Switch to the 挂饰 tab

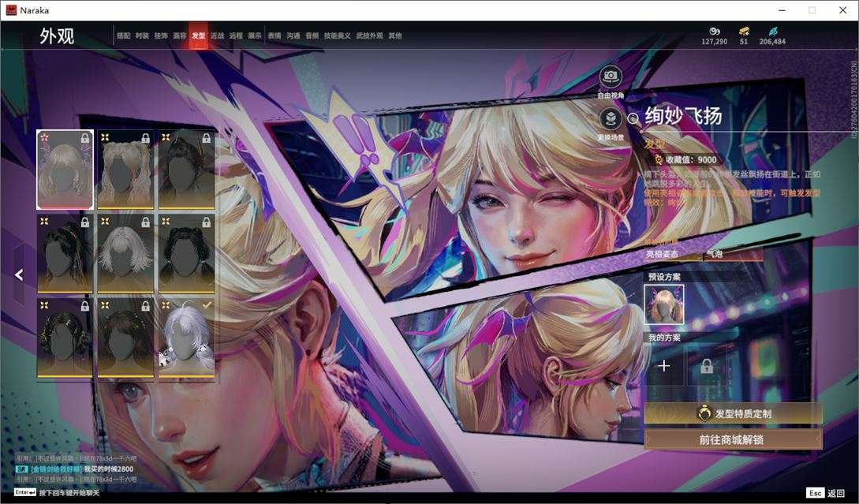tap(161, 35)
